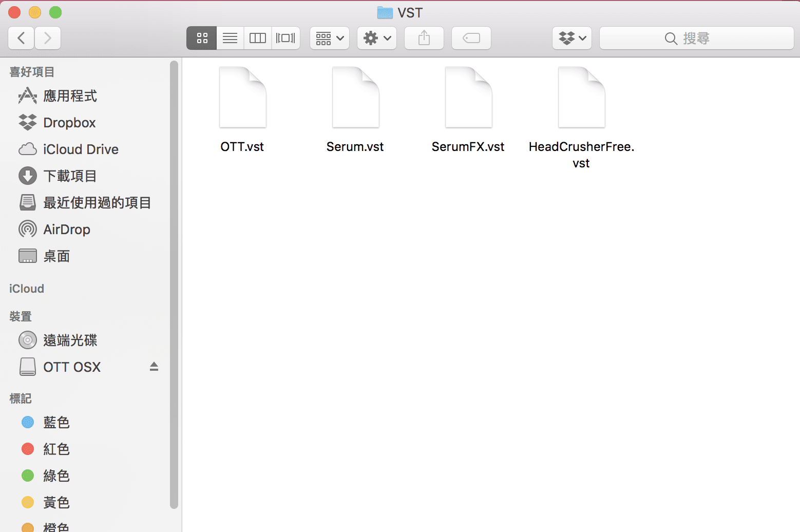Open Dropbox in the sidebar
Viewport: 800px width, 532px height.
[x=69, y=123]
